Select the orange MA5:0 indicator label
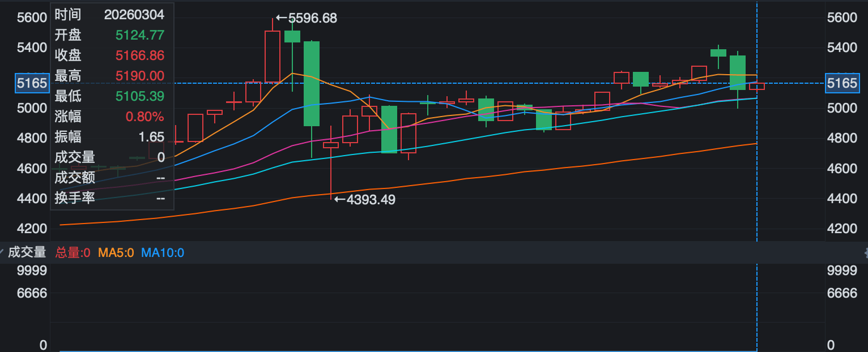 (116, 252)
